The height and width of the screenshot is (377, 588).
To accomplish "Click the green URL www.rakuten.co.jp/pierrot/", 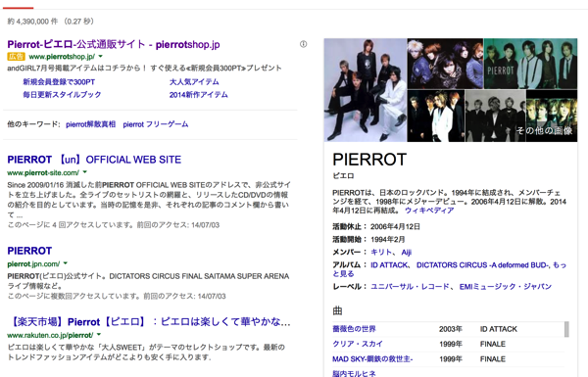I will (50, 335).
